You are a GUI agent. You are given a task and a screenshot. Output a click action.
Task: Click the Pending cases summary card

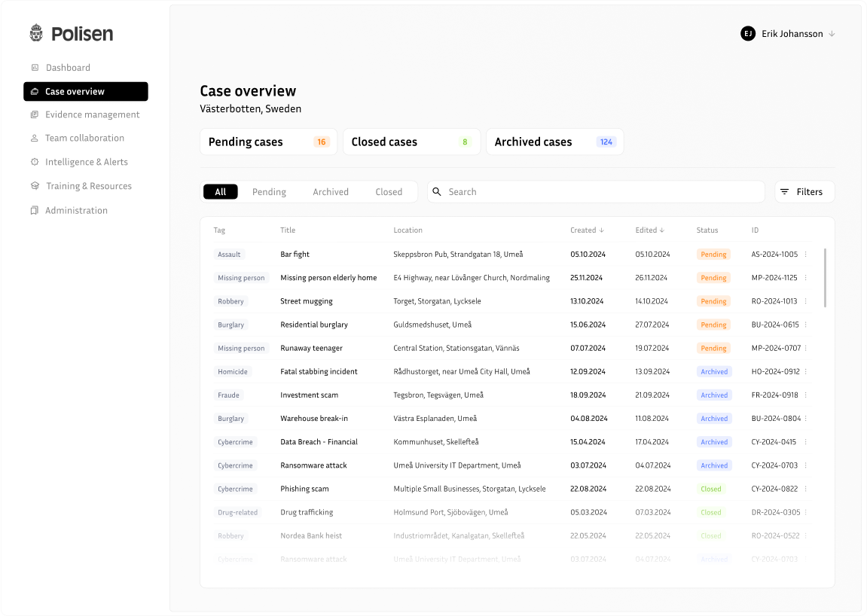(x=269, y=142)
